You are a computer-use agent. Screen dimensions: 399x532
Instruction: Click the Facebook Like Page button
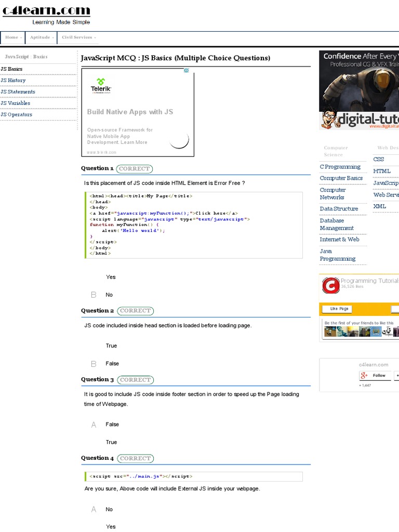pyautogui.click(x=337, y=309)
